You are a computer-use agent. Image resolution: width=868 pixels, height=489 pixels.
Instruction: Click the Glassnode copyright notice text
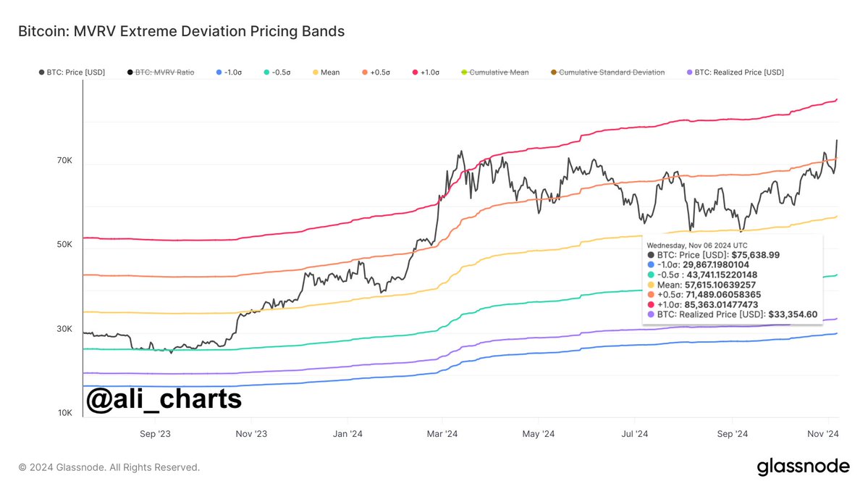(x=109, y=467)
